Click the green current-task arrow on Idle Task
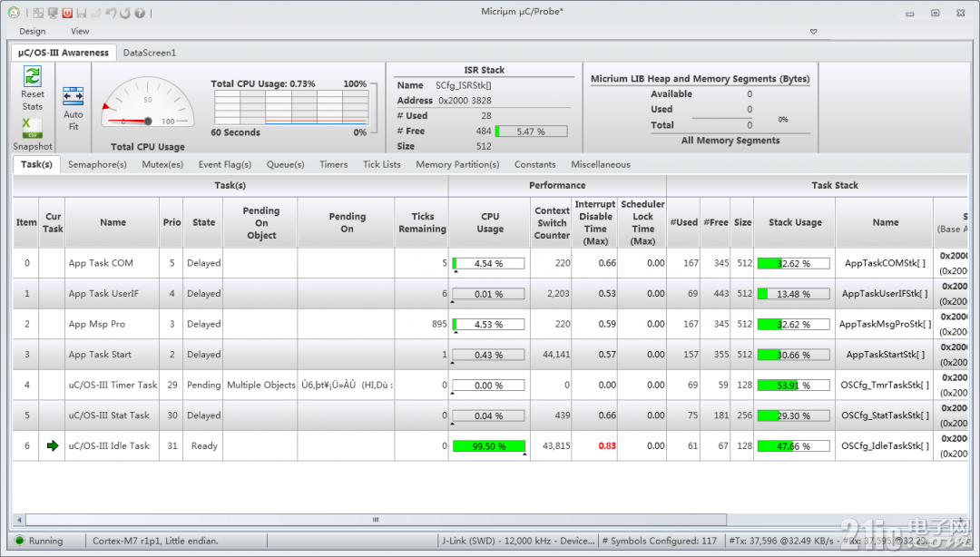 click(53, 445)
